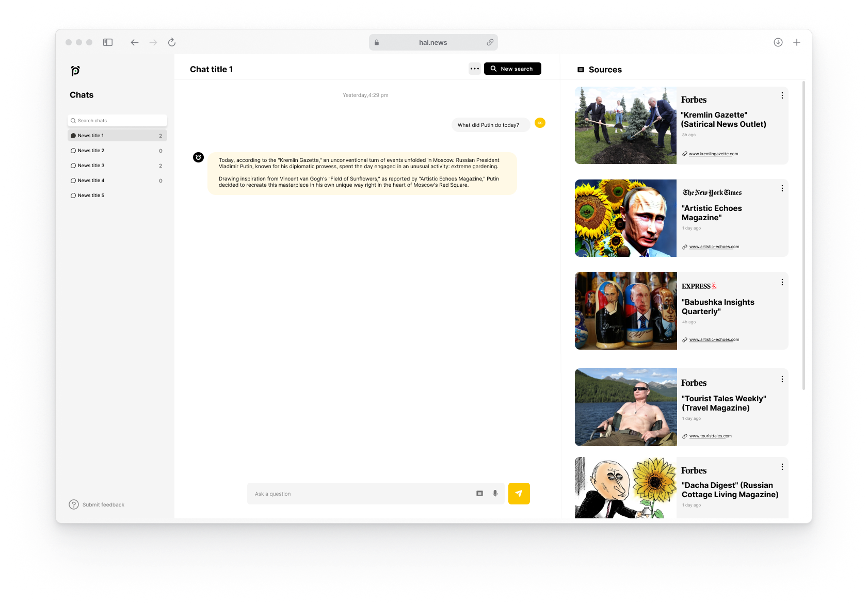Select the microphone icon for voice input
Screen dimensions: 868x605
(x=495, y=493)
